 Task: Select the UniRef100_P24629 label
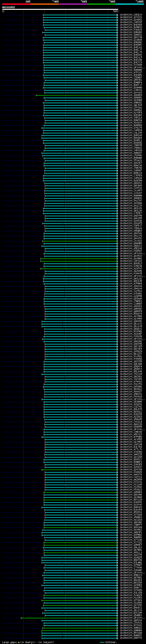click(x=131, y=595)
